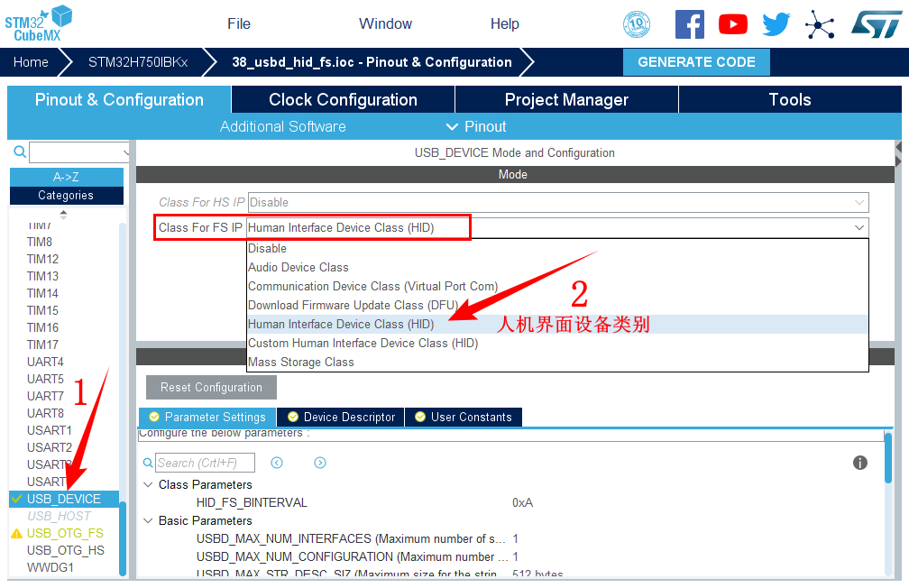The height and width of the screenshot is (588, 909).
Task: Click the Facebook icon in header
Action: (x=689, y=24)
